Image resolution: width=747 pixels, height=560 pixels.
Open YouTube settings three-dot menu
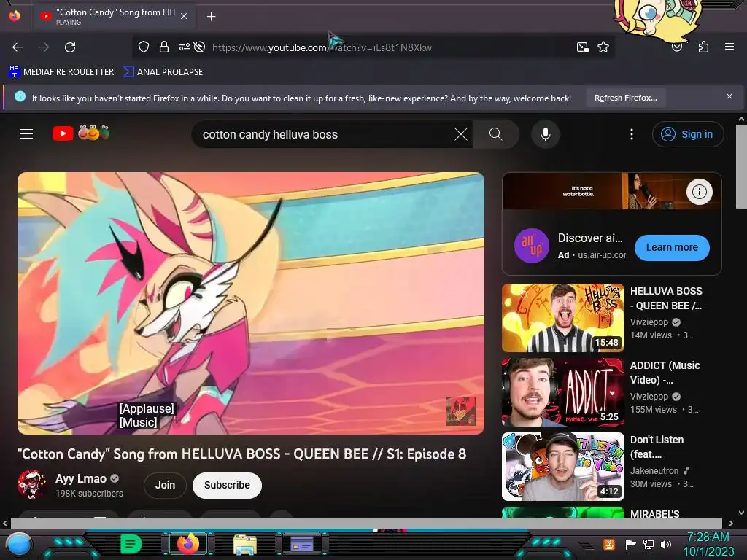(x=631, y=134)
